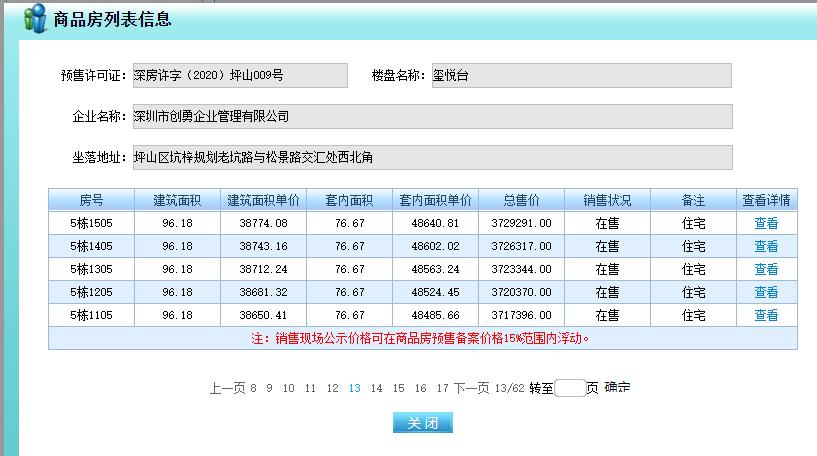Screen dimensions: 817x456
Task: Click inner unit price 48602.02
Action: [435, 246]
